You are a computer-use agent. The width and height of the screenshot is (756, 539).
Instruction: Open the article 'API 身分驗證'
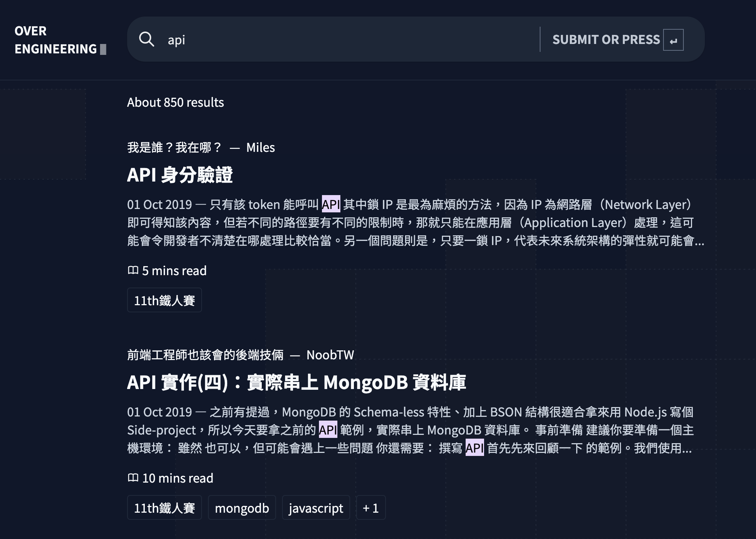pos(180,175)
